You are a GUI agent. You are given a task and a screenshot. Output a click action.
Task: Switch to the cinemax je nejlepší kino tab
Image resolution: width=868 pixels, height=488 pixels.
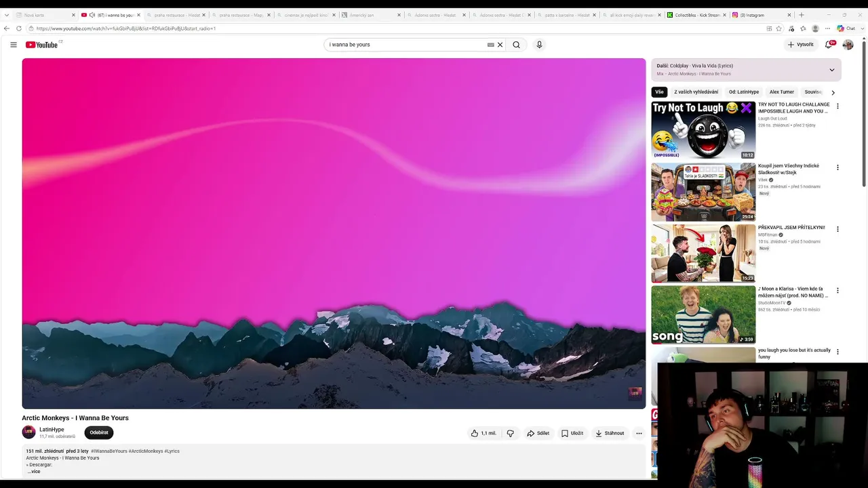[x=307, y=15]
